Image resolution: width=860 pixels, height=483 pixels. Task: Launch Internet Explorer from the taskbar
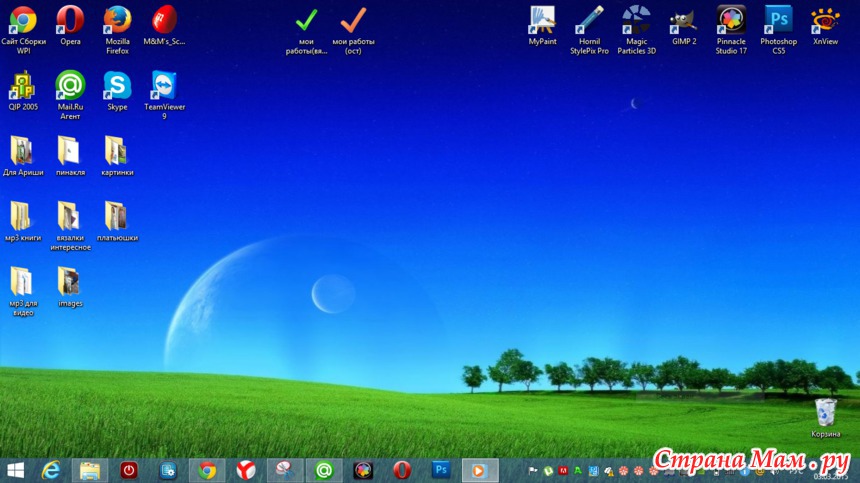51,470
